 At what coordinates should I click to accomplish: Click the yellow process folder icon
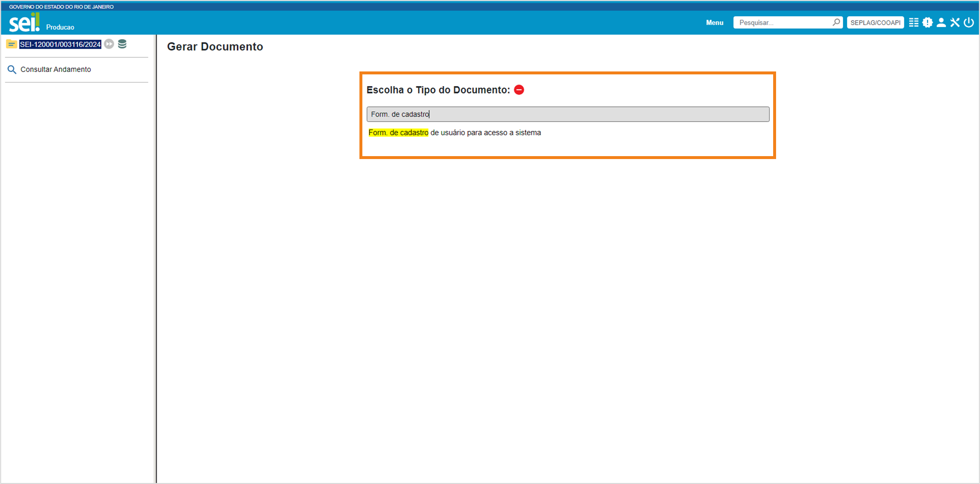(x=11, y=44)
